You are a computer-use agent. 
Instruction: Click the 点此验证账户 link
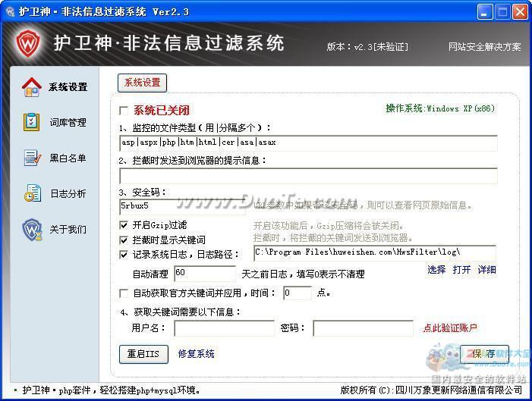pos(450,328)
